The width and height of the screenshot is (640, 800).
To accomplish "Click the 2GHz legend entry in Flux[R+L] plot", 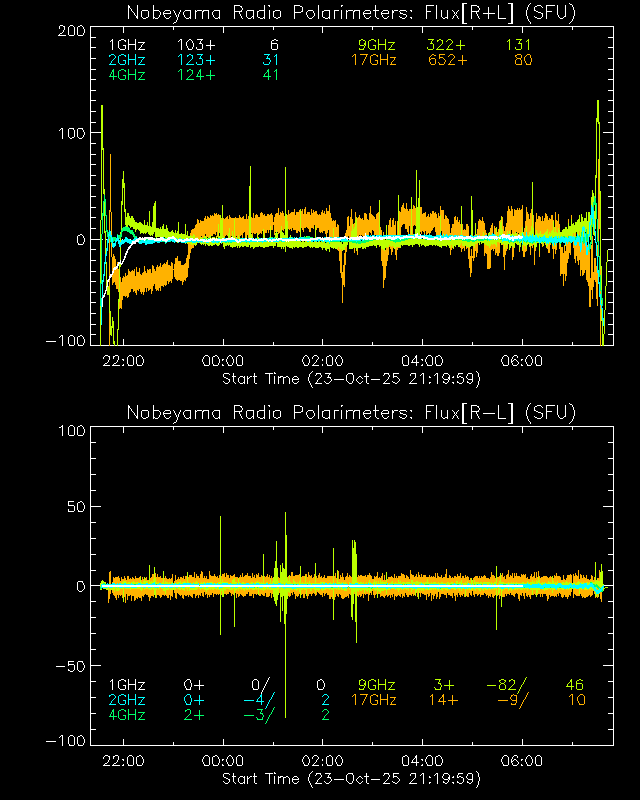I will click(126, 60).
